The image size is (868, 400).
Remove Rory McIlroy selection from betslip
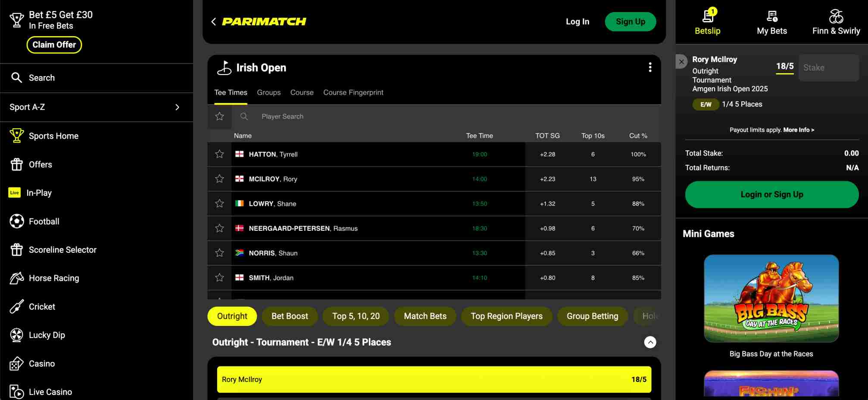[681, 62]
